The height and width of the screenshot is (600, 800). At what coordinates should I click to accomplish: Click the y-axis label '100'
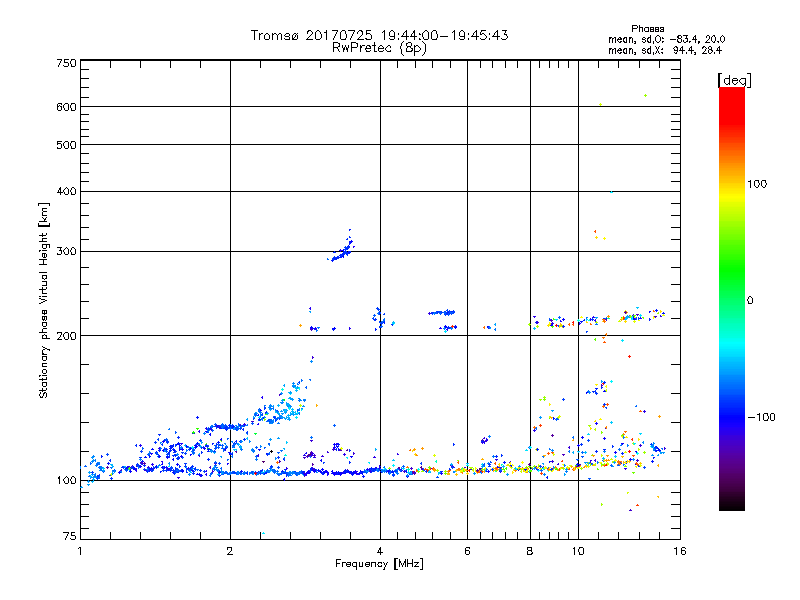66,480
